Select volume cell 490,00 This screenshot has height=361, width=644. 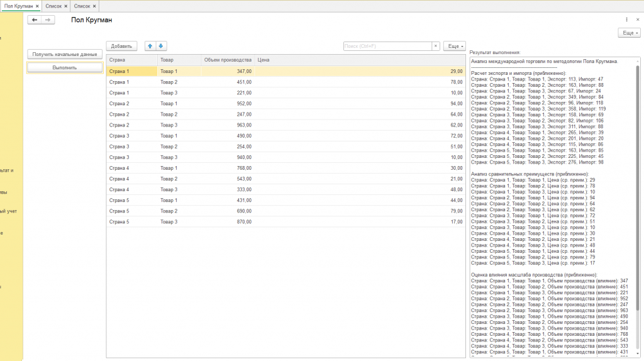coord(228,136)
